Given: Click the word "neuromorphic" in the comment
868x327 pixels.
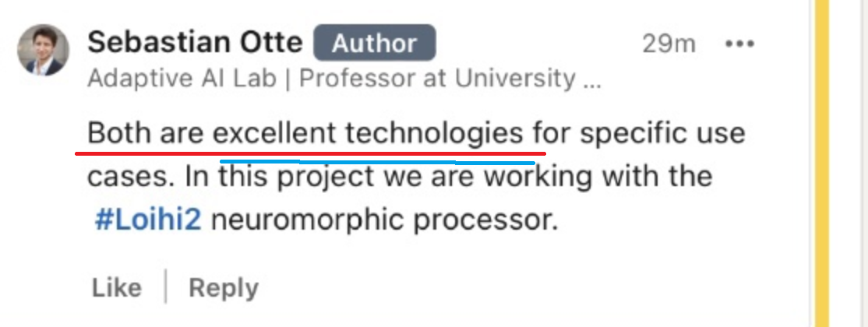Looking at the screenshot, I should pyautogui.click(x=308, y=220).
